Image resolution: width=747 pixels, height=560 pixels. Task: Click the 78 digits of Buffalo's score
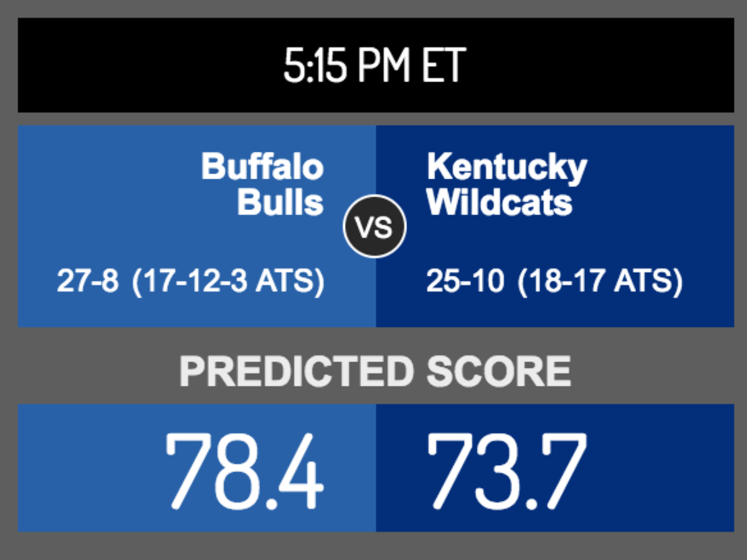[209, 470]
